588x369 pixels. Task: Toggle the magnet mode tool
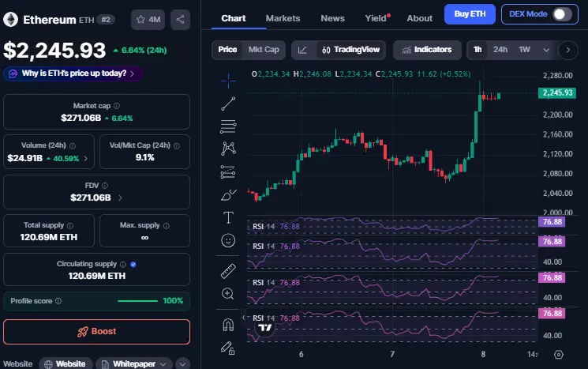(228, 325)
